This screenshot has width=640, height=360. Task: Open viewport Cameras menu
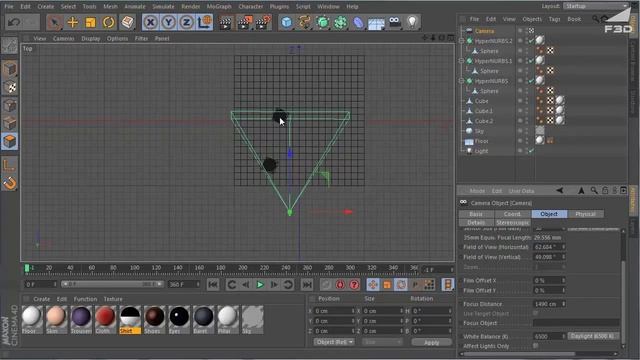coord(64,38)
